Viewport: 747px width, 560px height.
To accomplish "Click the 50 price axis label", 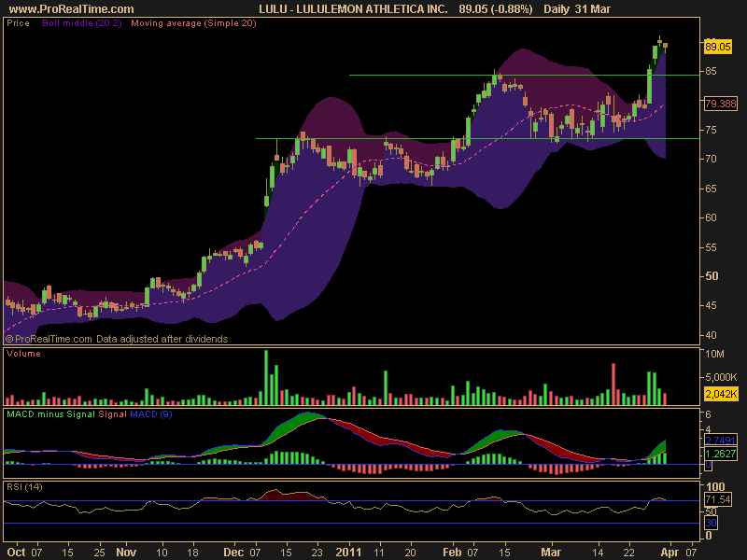I will 712,276.
